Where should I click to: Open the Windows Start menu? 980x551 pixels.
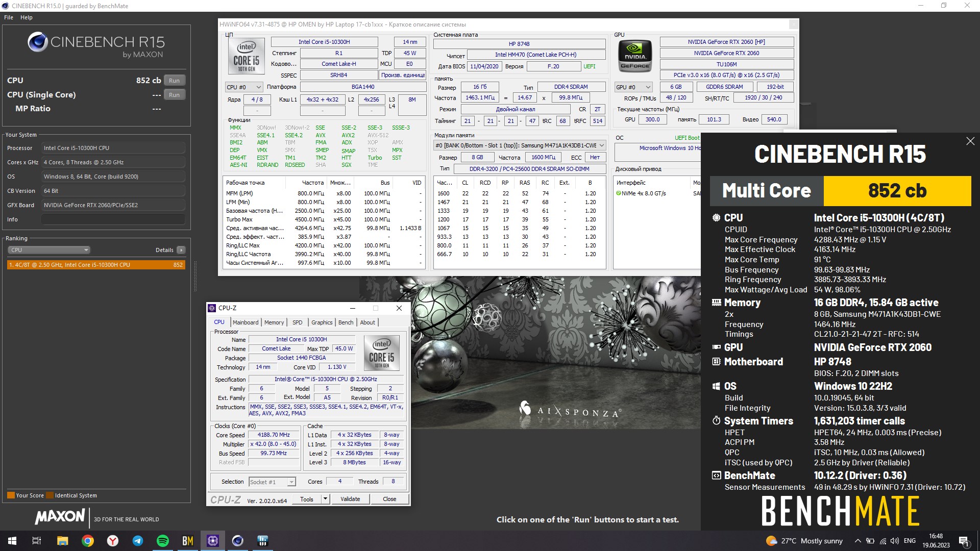pos(12,541)
